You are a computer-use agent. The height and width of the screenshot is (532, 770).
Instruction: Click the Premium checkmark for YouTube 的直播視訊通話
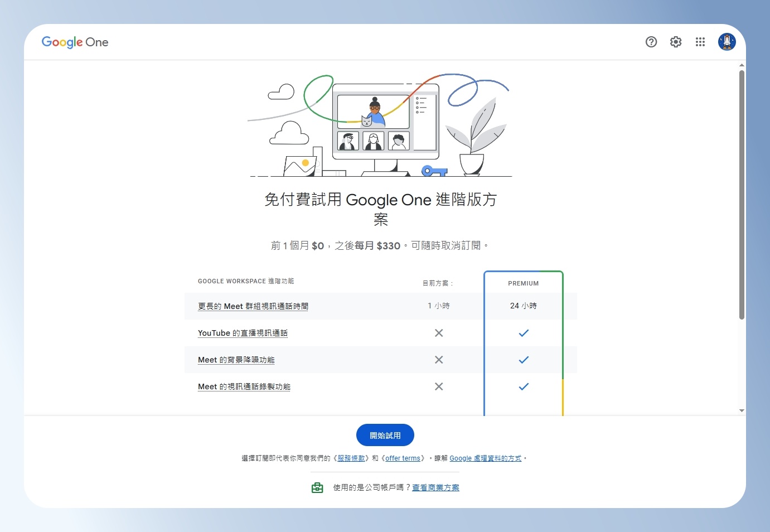(524, 333)
